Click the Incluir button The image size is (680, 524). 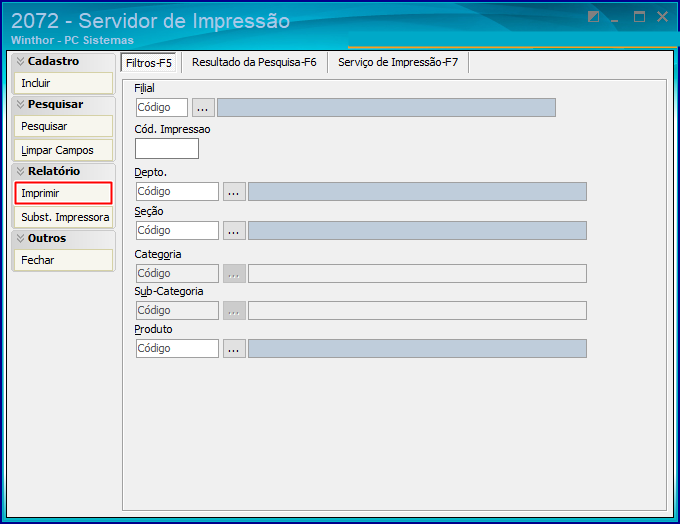tap(63, 83)
